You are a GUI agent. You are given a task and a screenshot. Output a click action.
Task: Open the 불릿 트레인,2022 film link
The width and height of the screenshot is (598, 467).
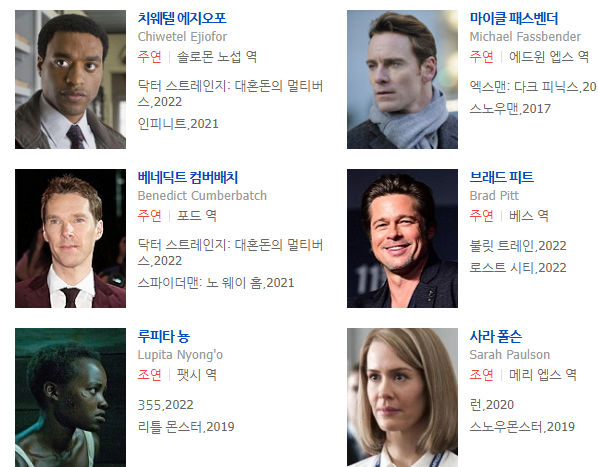pos(518,246)
